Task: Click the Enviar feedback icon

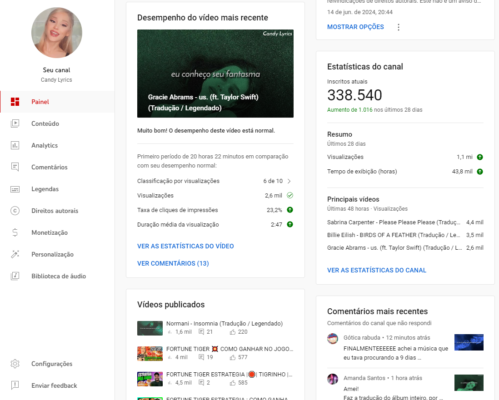Action: (15, 385)
